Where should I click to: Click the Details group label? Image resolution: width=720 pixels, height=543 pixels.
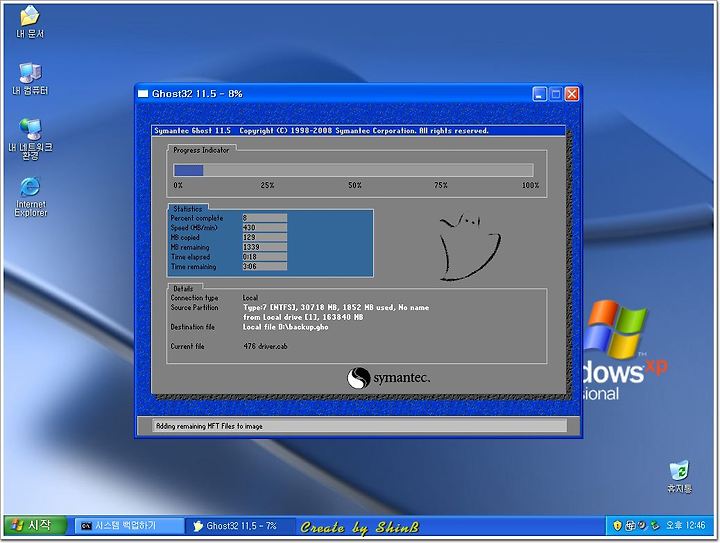click(x=183, y=289)
